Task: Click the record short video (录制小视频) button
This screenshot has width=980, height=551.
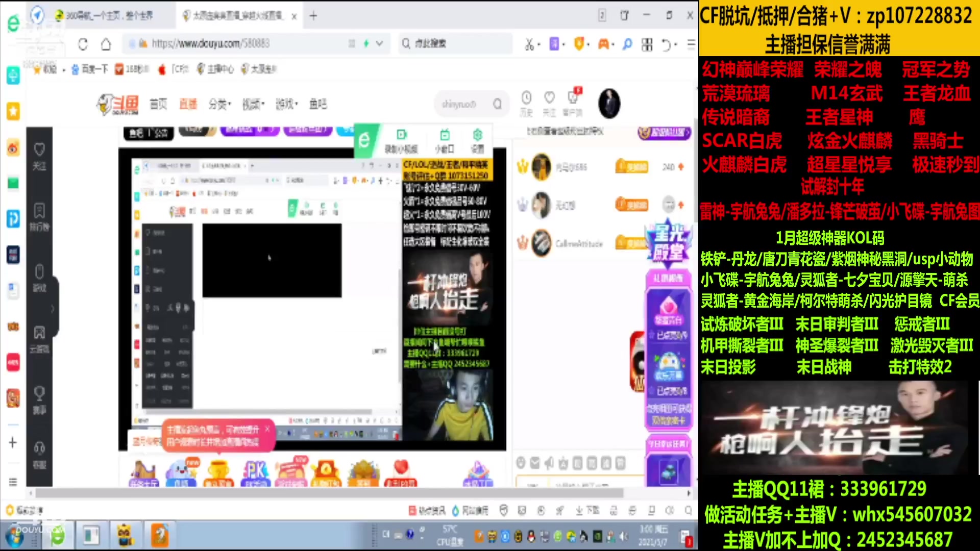Action: pyautogui.click(x=401, y=141)
